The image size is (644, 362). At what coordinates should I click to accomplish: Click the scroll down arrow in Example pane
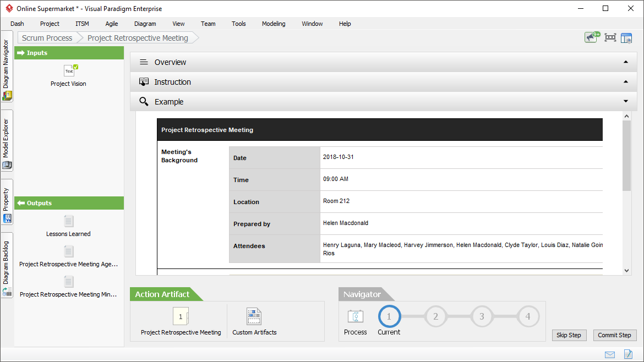coord(626,271)
